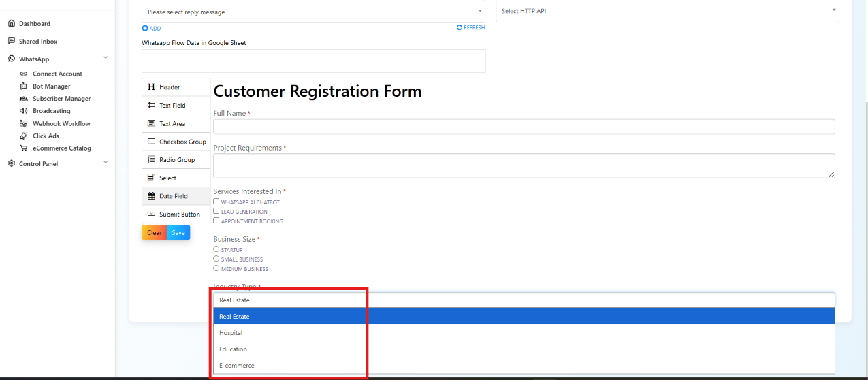
Task: Click the Subscriber Manager people icon
Action: tap(24, 99)
